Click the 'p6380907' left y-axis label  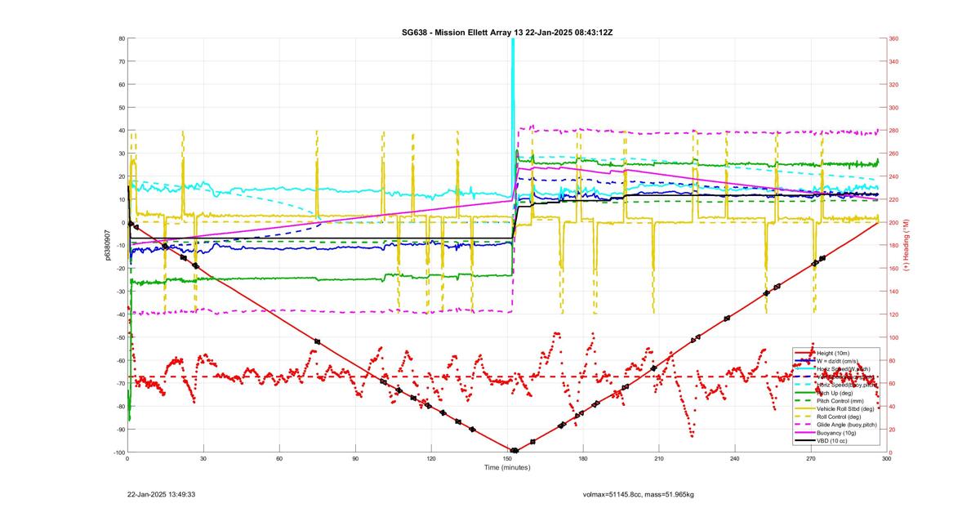(x=107, y=245)
